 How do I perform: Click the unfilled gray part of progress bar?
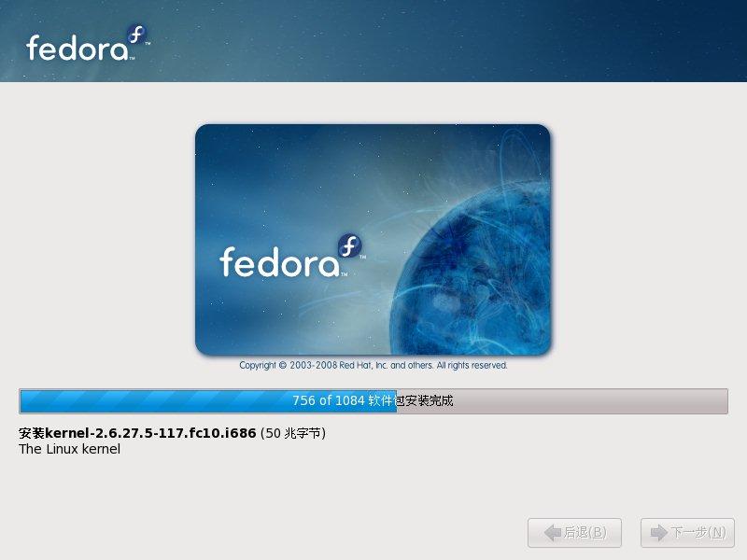562,401
